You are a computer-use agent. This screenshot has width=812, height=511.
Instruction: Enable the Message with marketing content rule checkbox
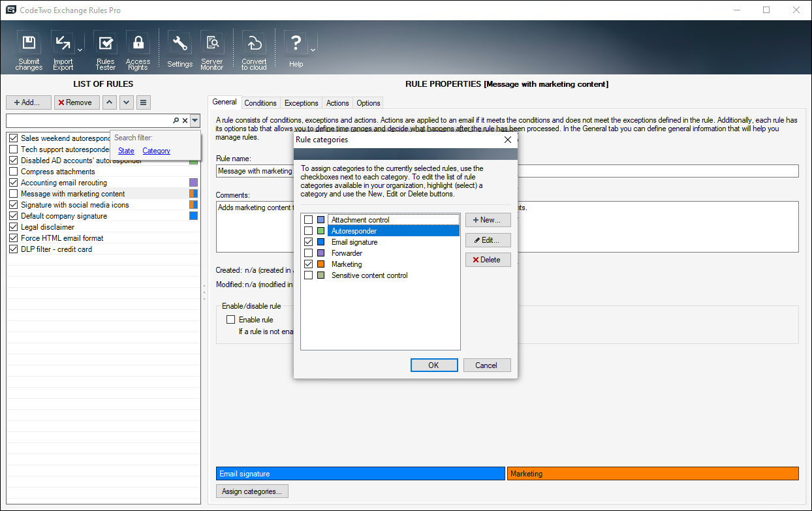point(13,194)
